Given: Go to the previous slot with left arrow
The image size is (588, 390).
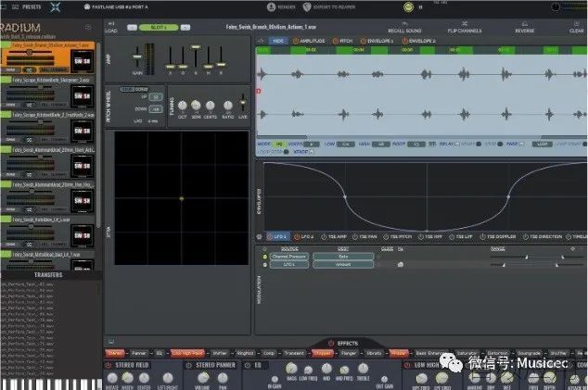Looking at the screenshot, I should click(132, 28).
